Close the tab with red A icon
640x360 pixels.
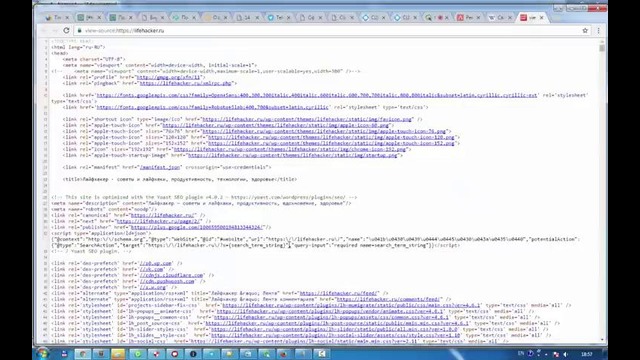pyautogui.click(x=478, y=18)
